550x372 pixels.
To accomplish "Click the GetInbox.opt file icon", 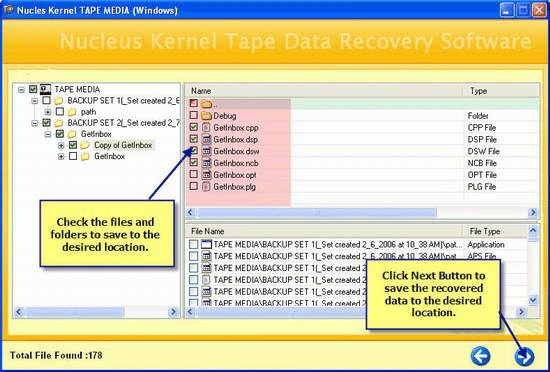I will click(207, 175).
